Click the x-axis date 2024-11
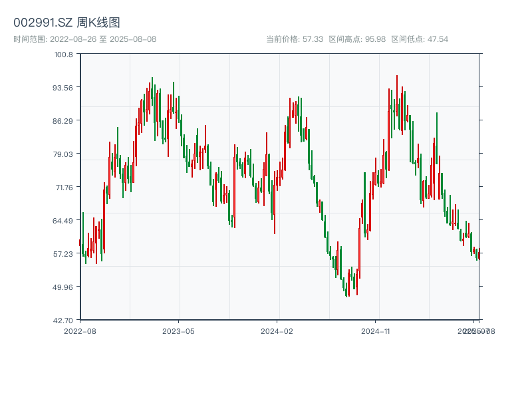Screen dimensions: 532x399 tap(375, 331)
